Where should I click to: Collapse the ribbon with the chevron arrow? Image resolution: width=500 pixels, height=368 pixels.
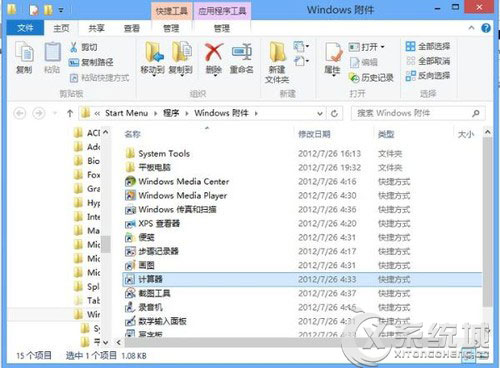coord(471,28)
